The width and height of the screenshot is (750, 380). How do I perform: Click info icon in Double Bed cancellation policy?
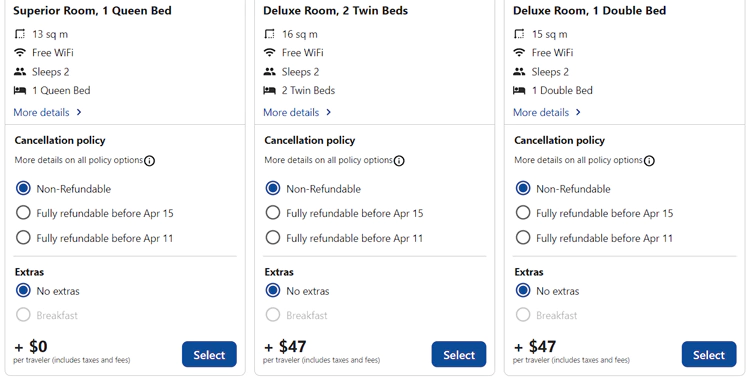[x=649, y=161]
